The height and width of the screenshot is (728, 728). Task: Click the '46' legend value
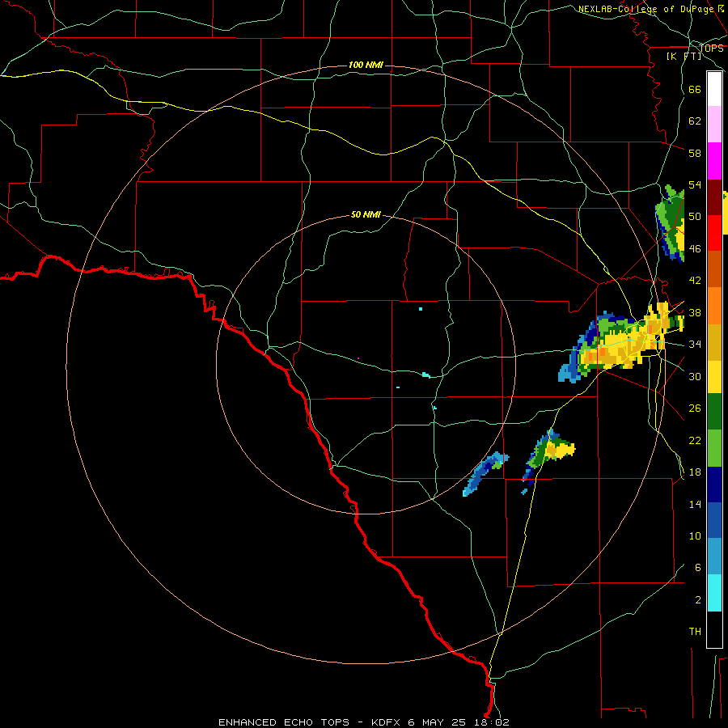(695, 249)
